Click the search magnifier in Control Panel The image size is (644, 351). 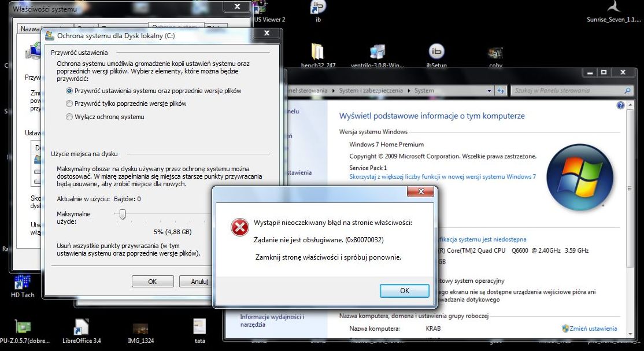pos(627,90)
